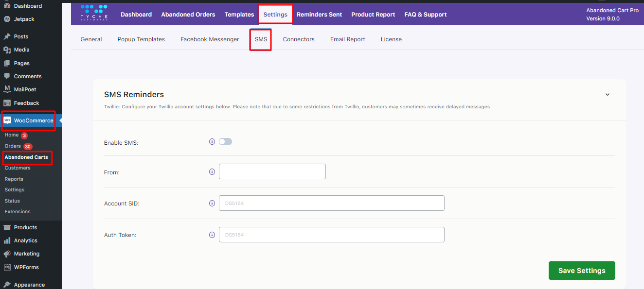Viewport: 644px width, 289px height.
Task: Click the info icon beside Enable SMS
Action: coord(212,142)
